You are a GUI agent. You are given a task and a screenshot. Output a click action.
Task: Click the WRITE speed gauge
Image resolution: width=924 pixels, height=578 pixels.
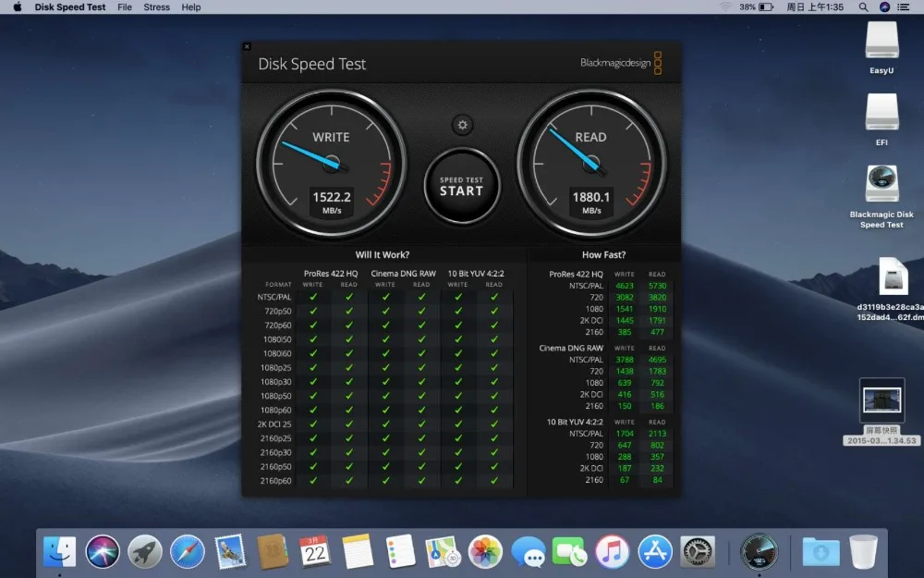pyautogui.click(x=331, y=164)
